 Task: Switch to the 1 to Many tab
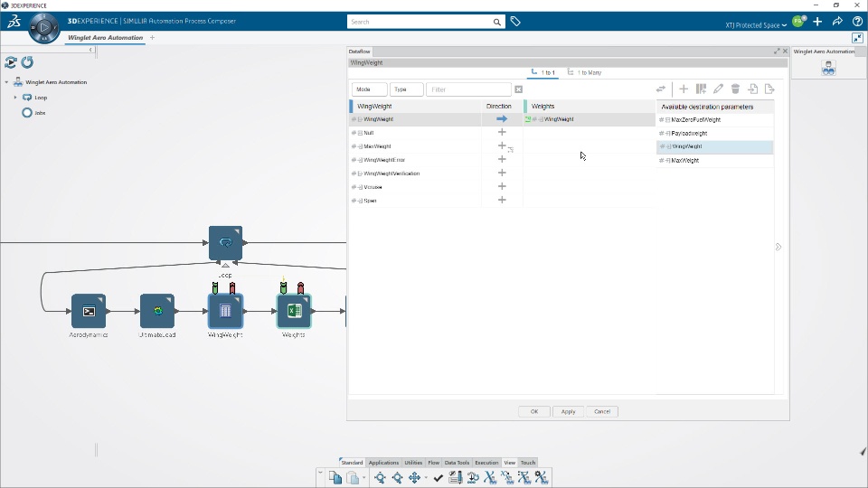tap(585, 72)
